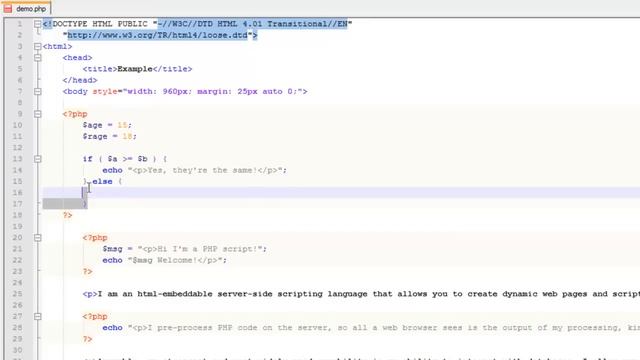Click the word Example in the title

point(135,69)
